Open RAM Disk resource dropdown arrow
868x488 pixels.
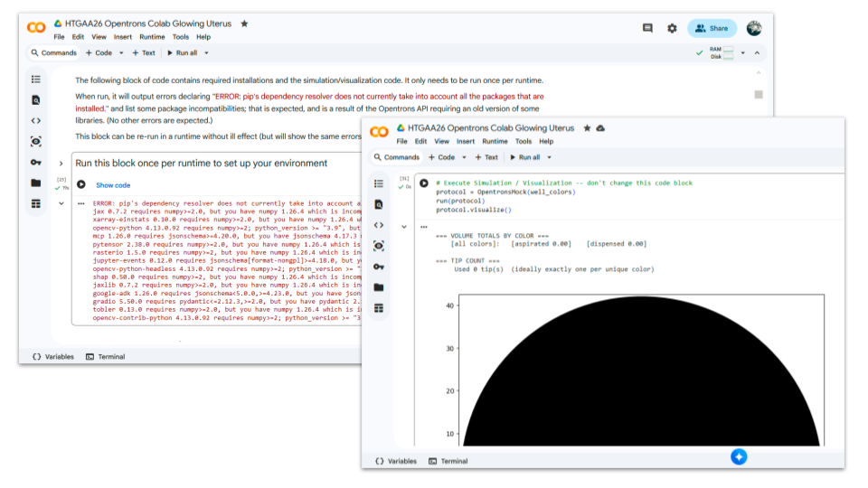pos(743,53)
